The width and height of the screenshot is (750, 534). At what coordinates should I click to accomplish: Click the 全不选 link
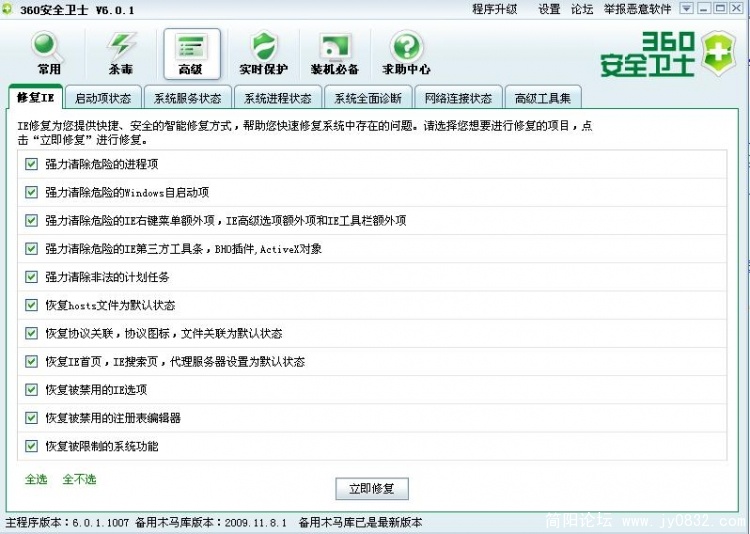[x=79, y=479]
